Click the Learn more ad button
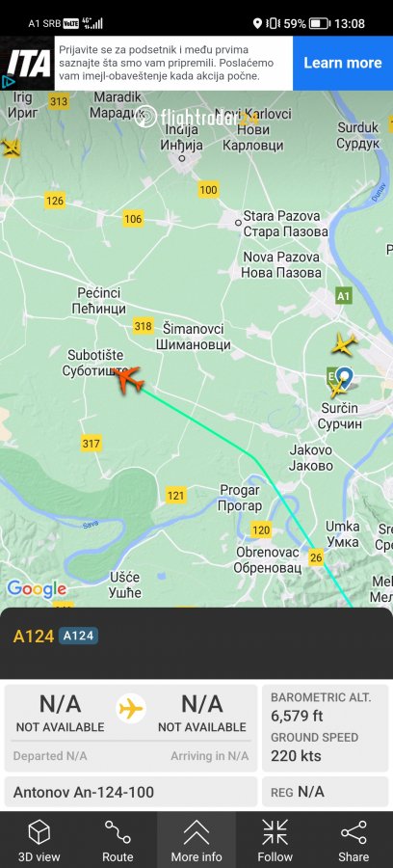This screenshot has width=393, height=868. pyautogui.click(x=343, y=63)
